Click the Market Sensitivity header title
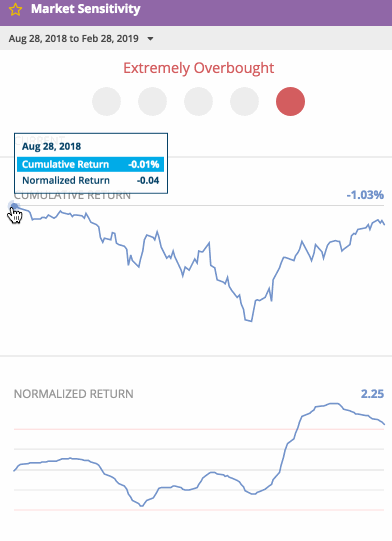The width and height of the screenshot is (392, 541). (x=86, y=9)
